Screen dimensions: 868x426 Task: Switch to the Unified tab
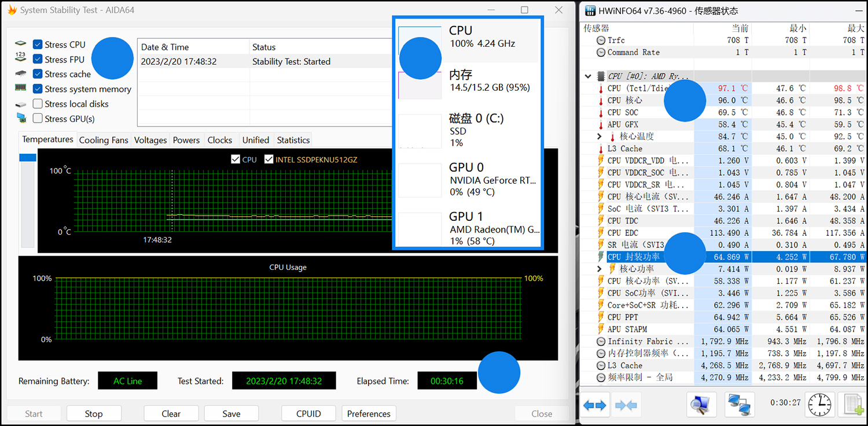[x=256, y=140]
